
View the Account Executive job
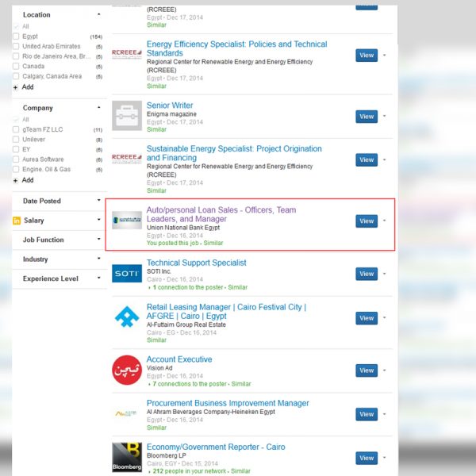pos(367,370)
